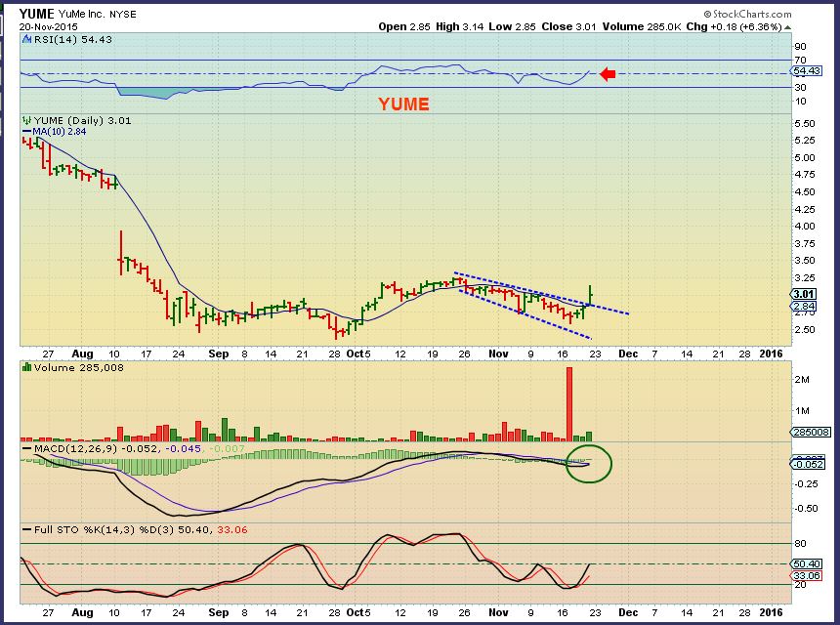Click the tallest red volume bar

tap(568, 404)
